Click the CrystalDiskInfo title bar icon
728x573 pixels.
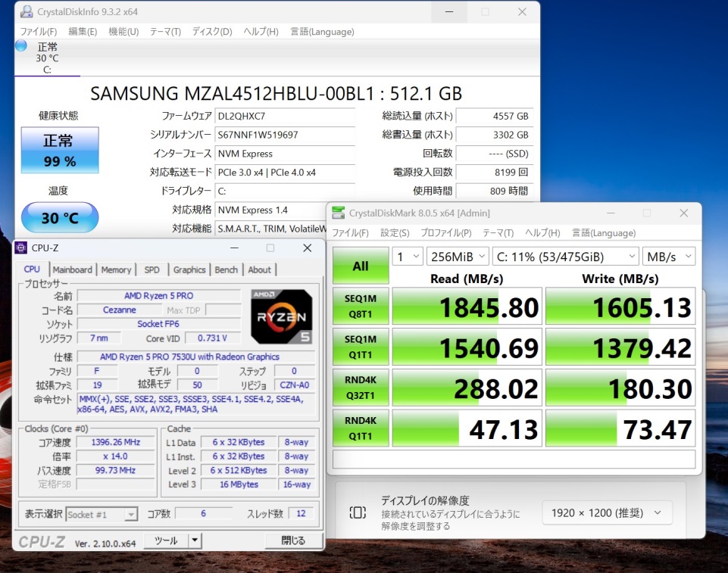26,11
